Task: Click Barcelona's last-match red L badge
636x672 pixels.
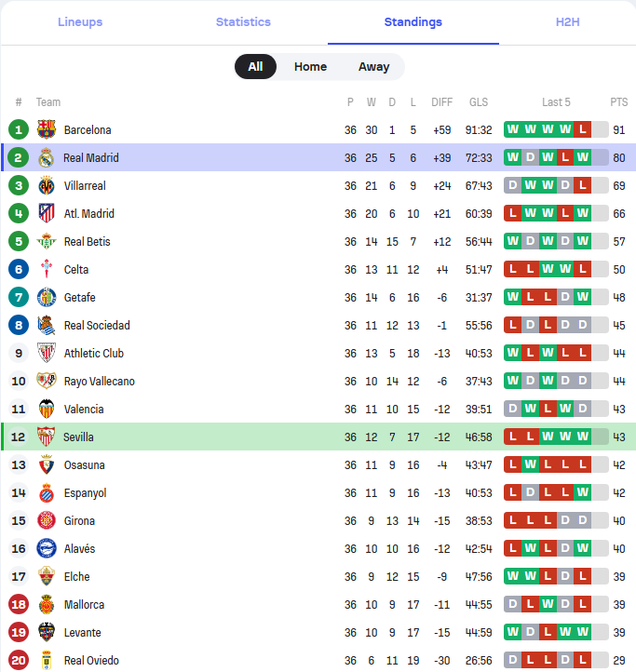Action: point(582,129)
